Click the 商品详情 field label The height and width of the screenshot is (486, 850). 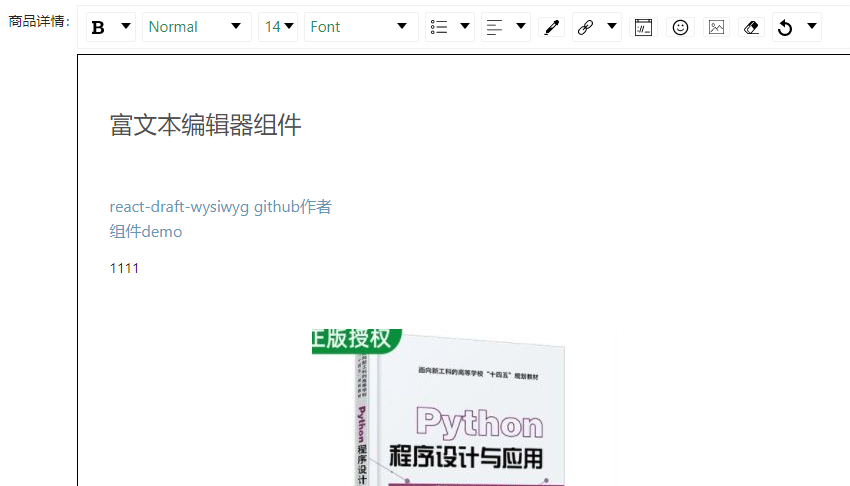point(40,22)
